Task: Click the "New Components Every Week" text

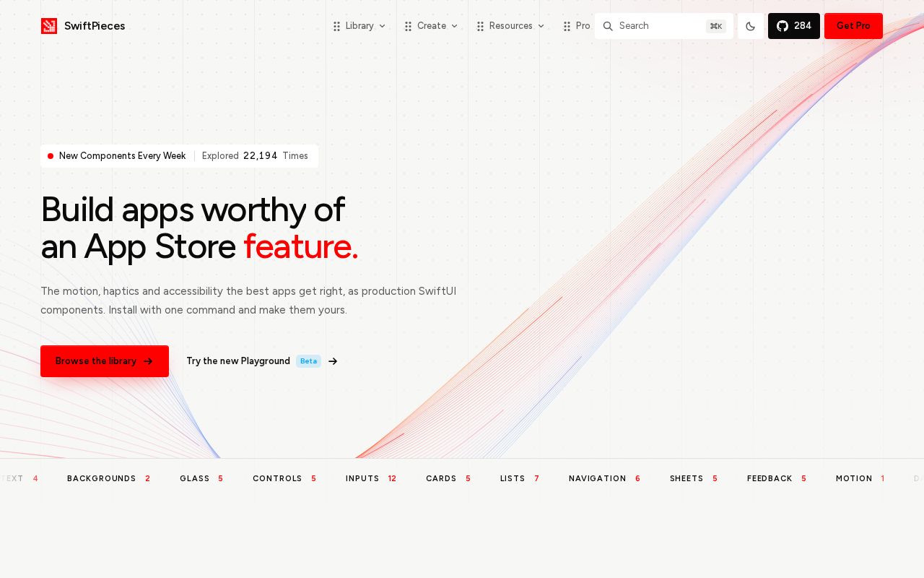Action: [x=123, y=156]
